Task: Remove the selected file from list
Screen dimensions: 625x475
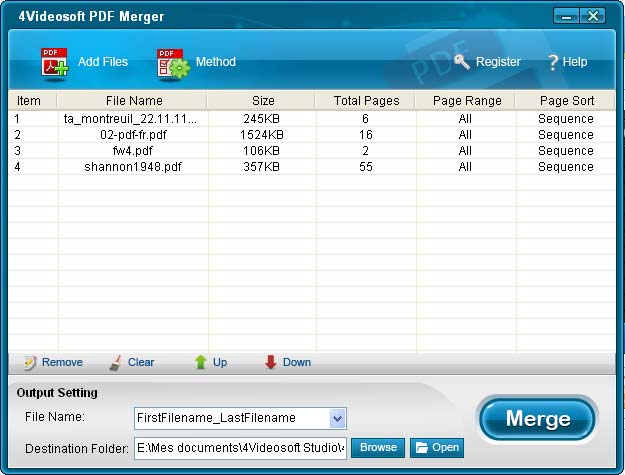Action: pyautogui.click(x=31, y=362)
